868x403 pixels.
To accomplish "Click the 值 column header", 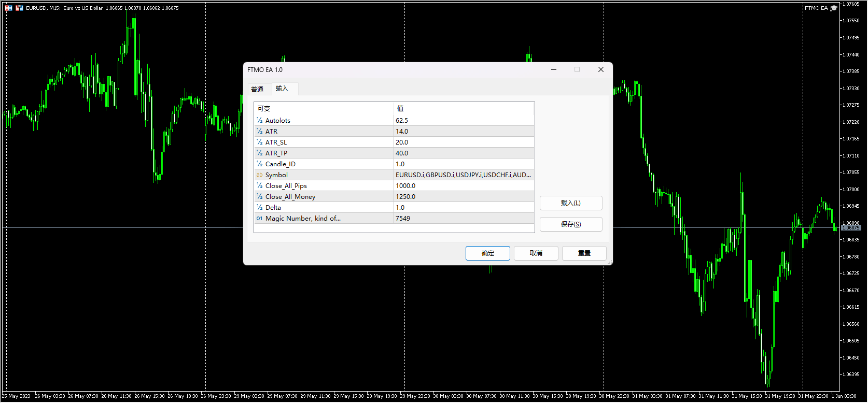I will click(400, 108).
